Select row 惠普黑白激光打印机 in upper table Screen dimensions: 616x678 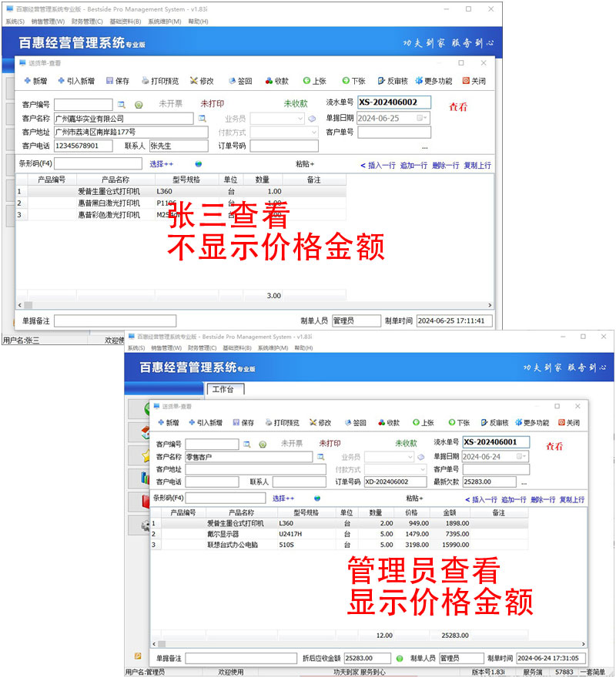coord(181,203)
